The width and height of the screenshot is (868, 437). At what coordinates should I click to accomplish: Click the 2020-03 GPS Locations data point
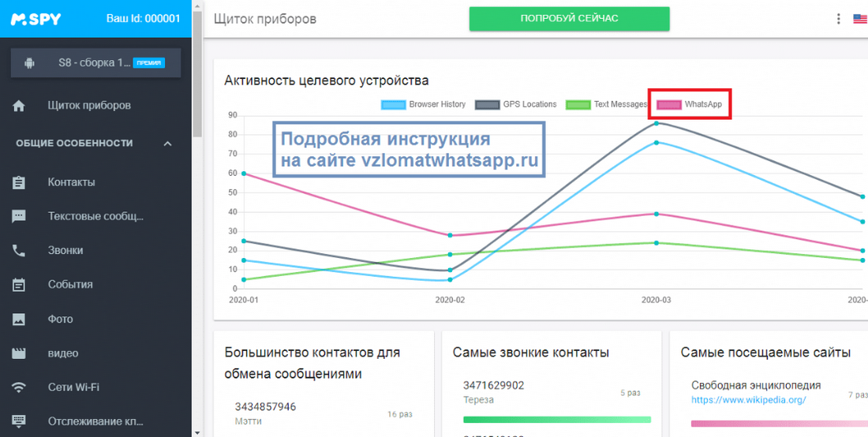(657, 123)
